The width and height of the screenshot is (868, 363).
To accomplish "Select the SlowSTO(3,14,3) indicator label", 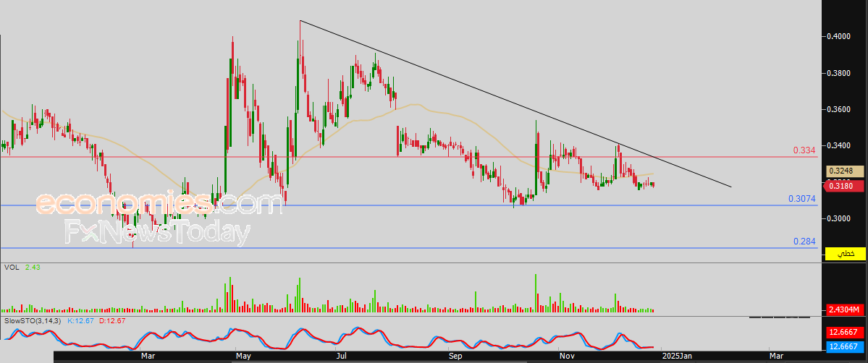I will click(x=34, y=320).
